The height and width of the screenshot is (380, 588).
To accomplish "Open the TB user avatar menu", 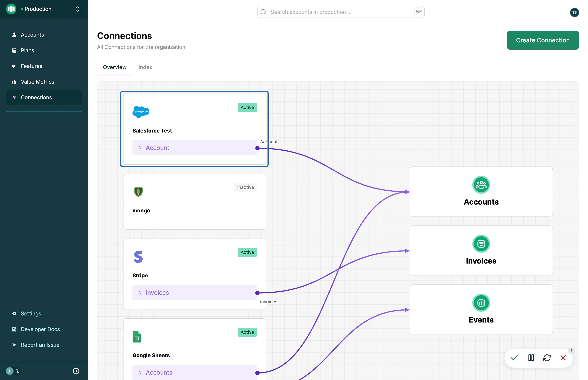I will (574, 12).
